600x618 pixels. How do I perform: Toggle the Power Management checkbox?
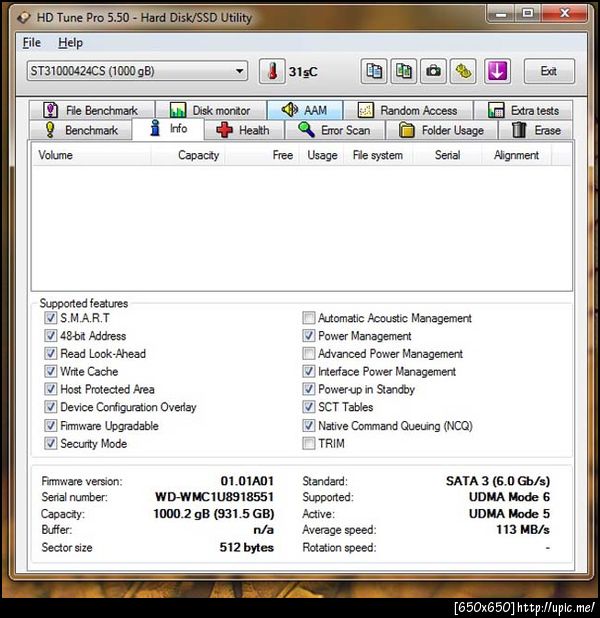pos(309,336)
